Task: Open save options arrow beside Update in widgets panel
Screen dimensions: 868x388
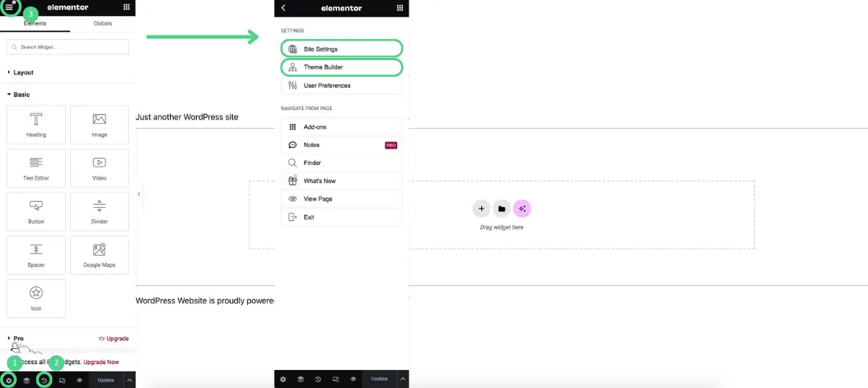Action: [x=129, y=380]
